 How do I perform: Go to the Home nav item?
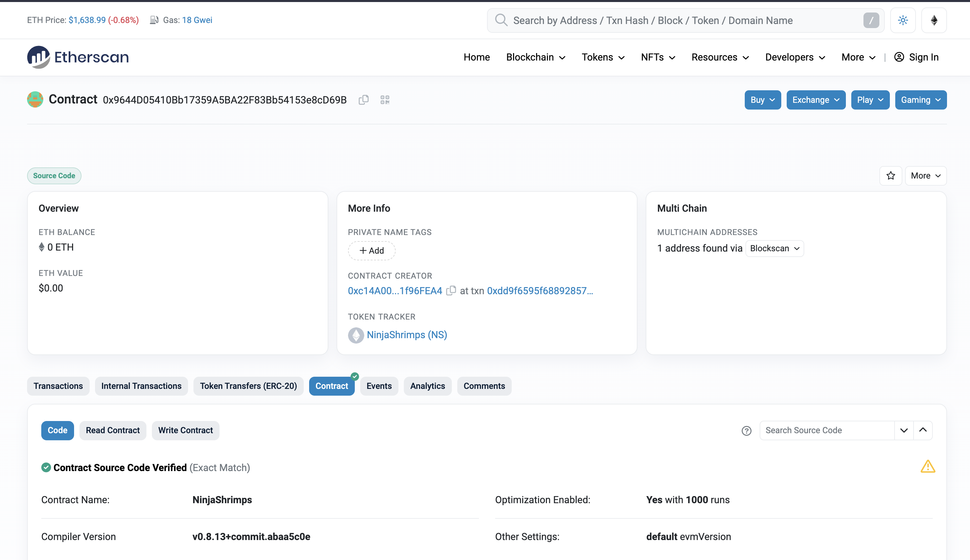[477, 57]
